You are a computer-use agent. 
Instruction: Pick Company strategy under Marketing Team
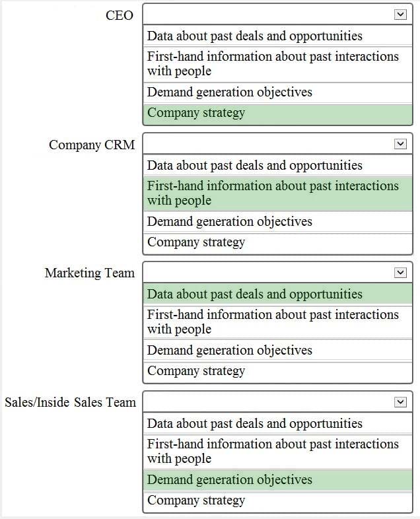point(277,372)
